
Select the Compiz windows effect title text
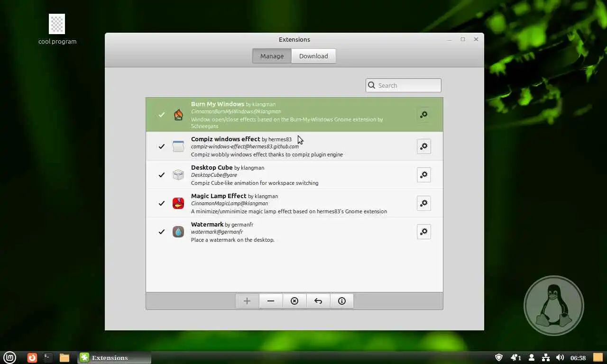click(226, 139)
